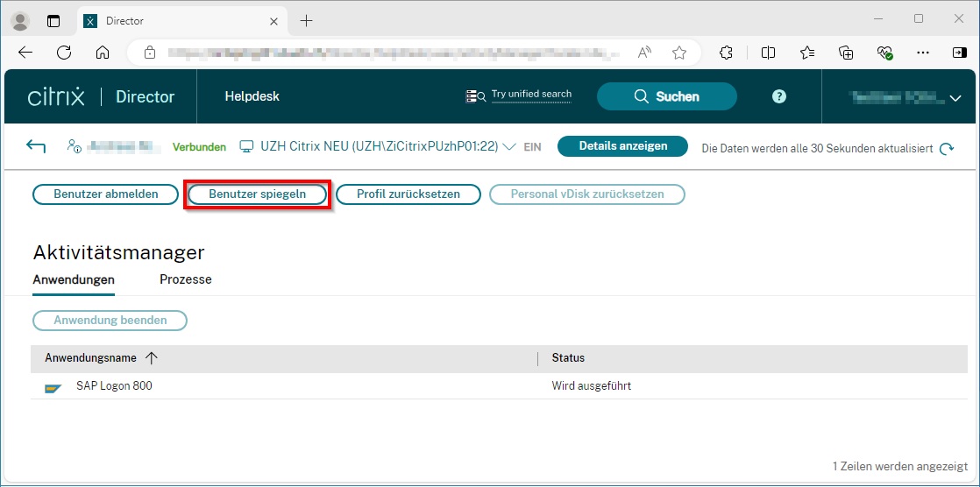This screenshot has width=980, height=487.
Task: Switch to the Prozesse tab
Action: [186, 279]
